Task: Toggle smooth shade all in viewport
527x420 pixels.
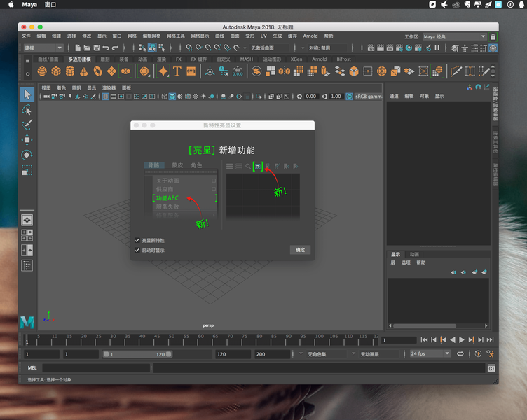Action: coord(172,97)
